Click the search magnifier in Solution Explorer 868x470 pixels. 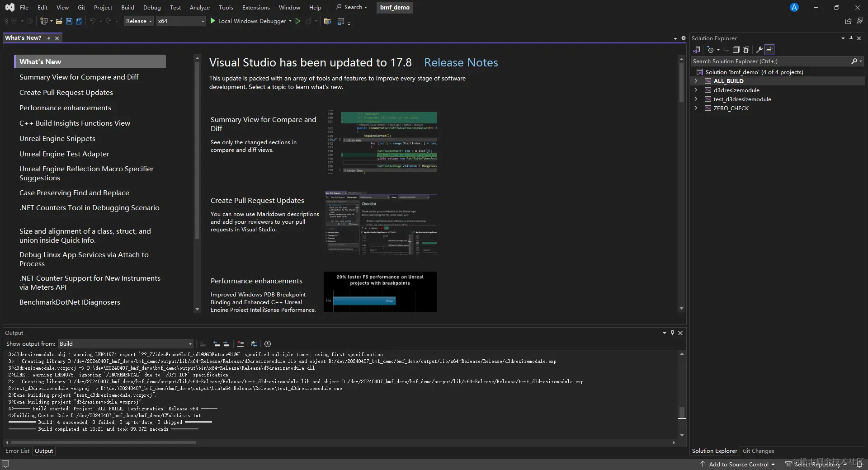pos(854,61)
